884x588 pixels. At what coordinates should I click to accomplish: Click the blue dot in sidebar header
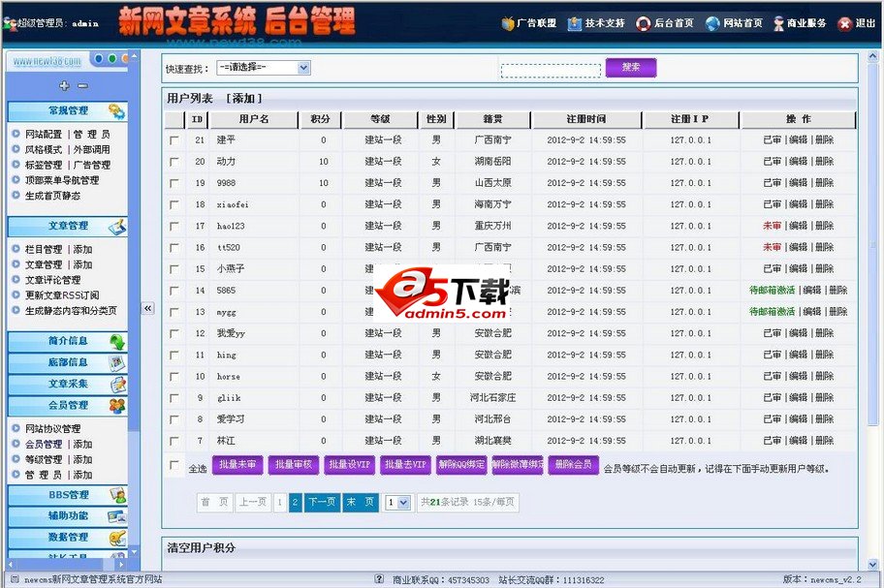(x=99, y=58)
